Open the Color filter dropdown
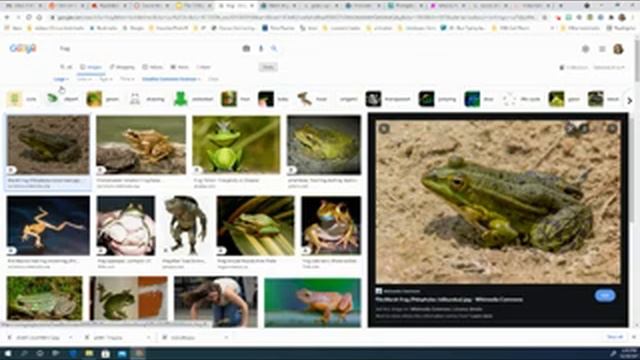Viewport: 640px width, 360px height. click(85, 79)
